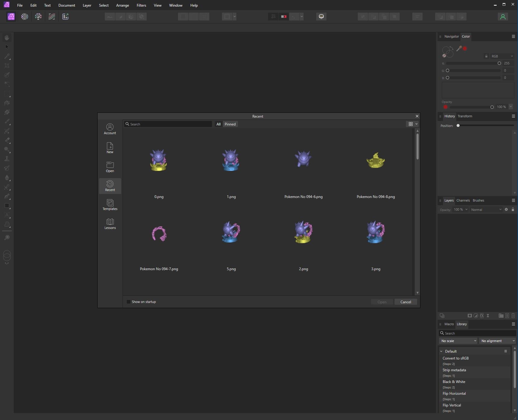Open the No alignment dropdown
The width and height of the screenshot is (518, 420).
coord(497,341)
